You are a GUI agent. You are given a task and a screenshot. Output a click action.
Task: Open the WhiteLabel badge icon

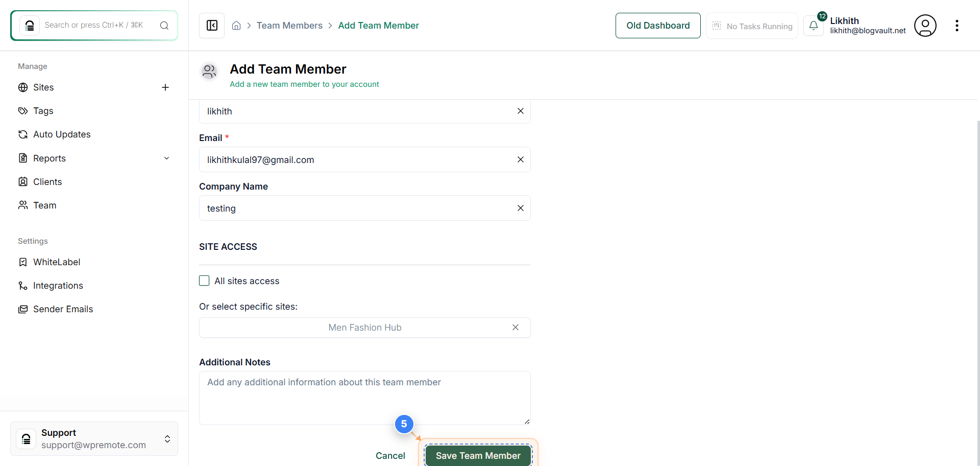click(x=22, y=262)
